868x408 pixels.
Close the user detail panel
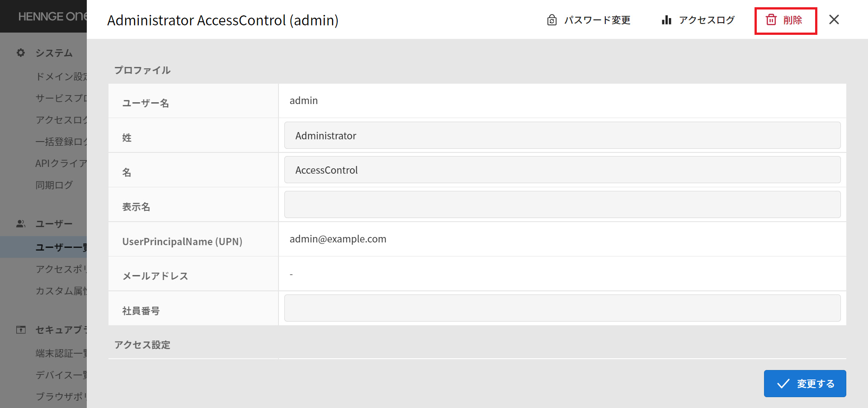[834, 19]
